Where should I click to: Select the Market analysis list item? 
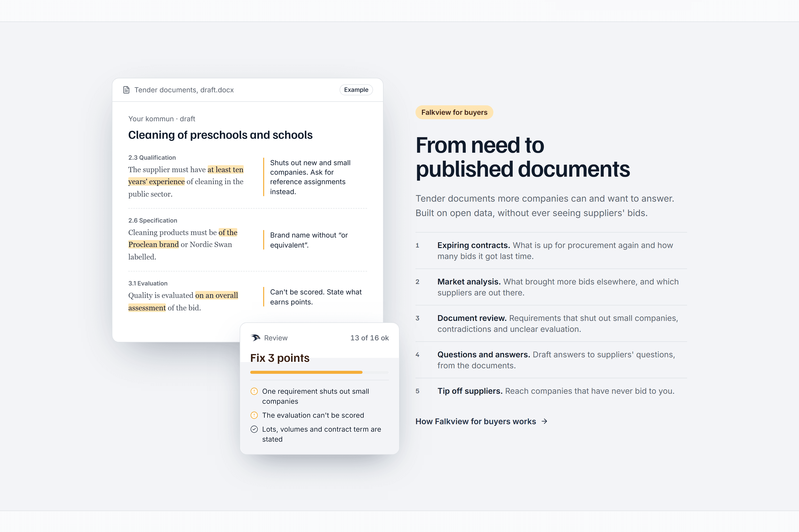[x=551, y=287]
